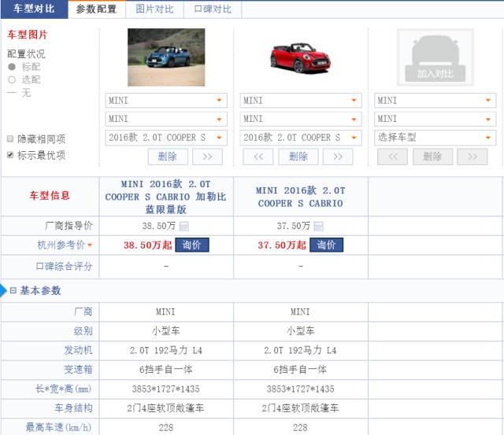The height and width of the screenshot is (435, 504).
Task: Open first column series dropdown MINI
Action: (166, 119)
